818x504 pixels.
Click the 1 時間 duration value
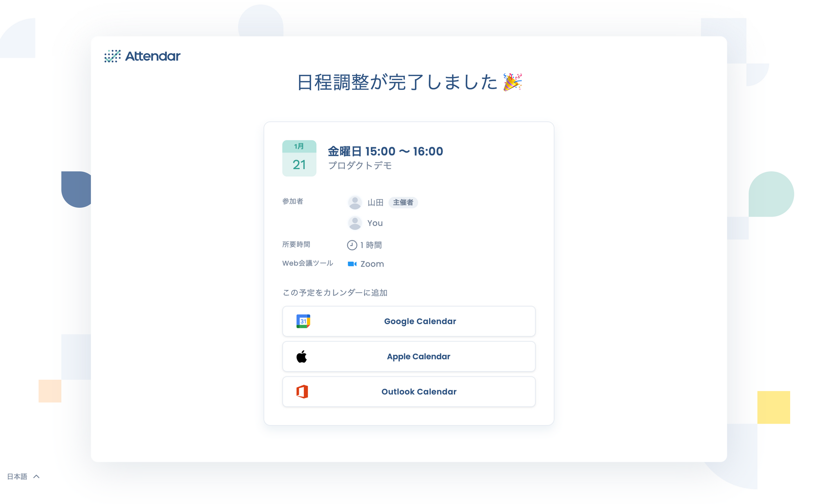(371, 245)
